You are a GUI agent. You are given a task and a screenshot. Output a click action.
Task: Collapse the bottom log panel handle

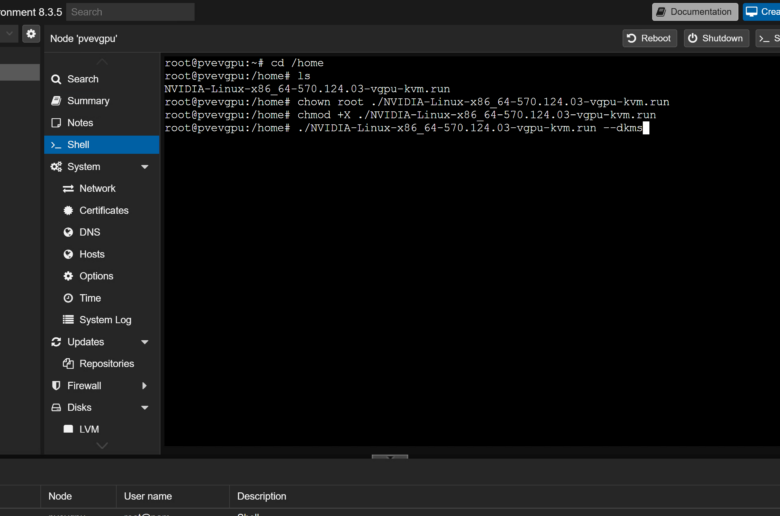click(390, 456)
